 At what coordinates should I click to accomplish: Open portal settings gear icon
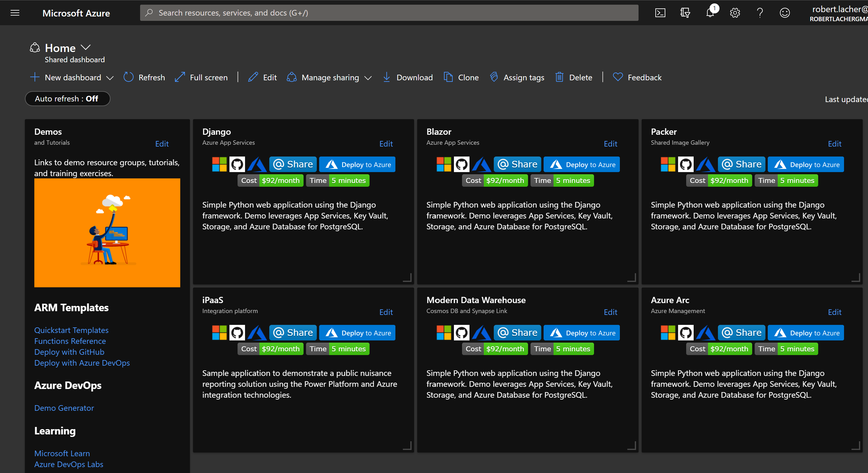(735, 13)
